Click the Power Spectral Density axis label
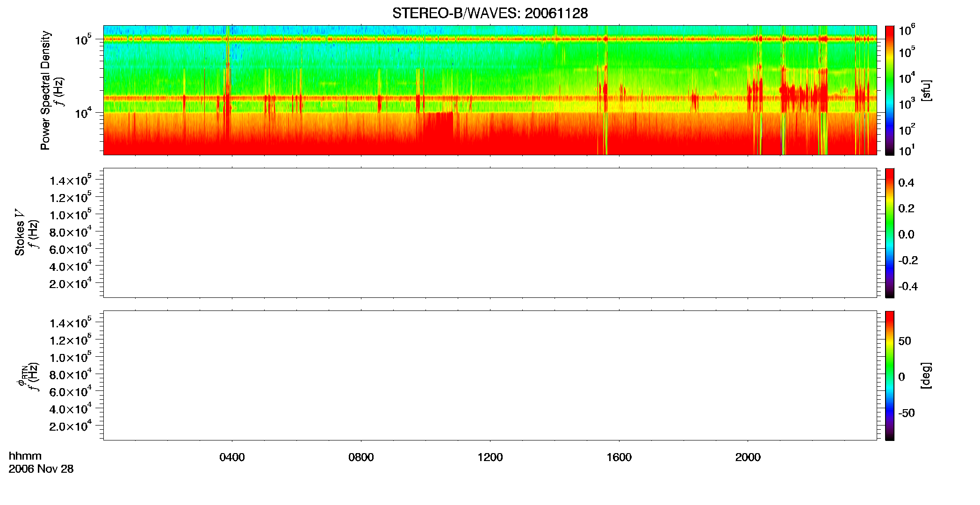The height and width of the screenshot is (505, 980). point(45,90)
